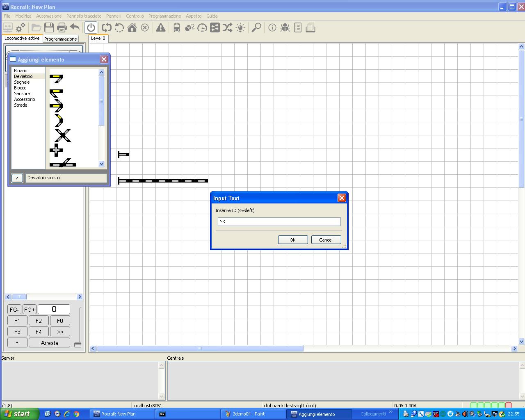The height and width of the screenshot is (420, 525).
Task: Select the second yellow turnout symbol
Action: [x=56, y=92]
